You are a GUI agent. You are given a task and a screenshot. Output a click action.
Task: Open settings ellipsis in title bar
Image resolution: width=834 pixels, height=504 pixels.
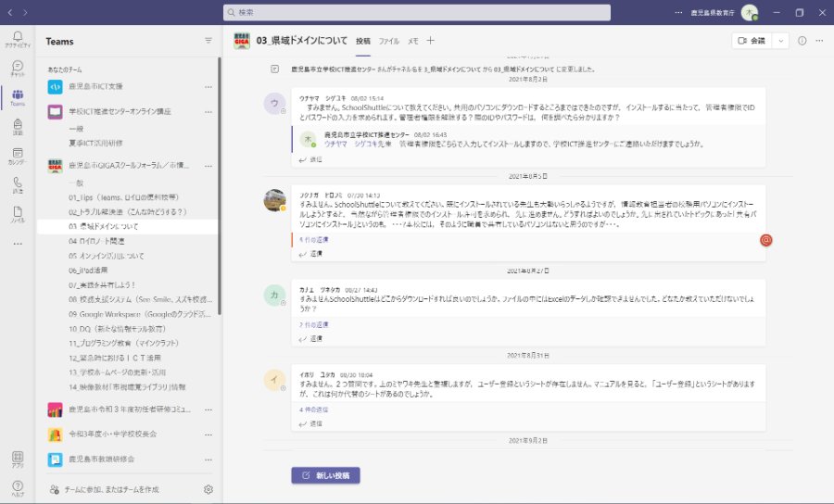[x=678, y=12]
